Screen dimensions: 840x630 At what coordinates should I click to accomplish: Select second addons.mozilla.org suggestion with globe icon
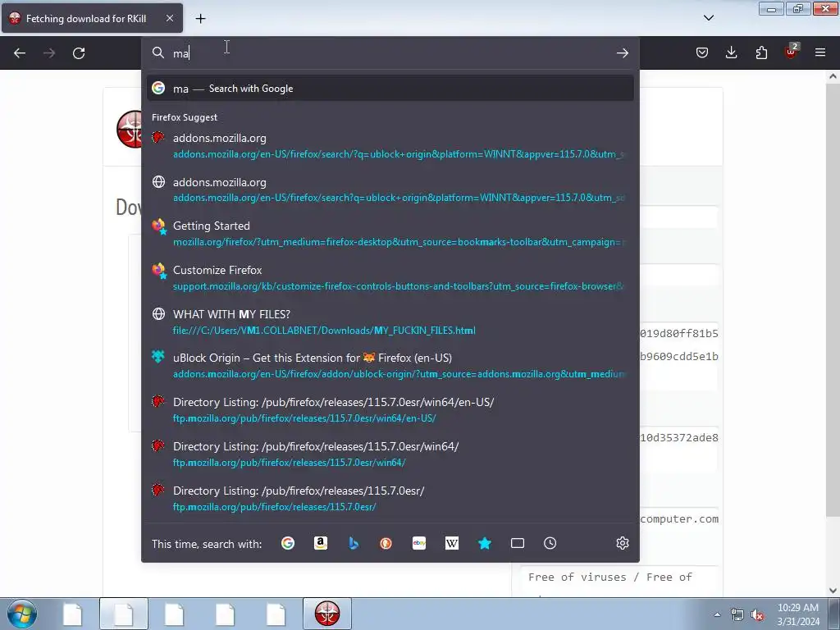pyautogui.click(x=390, y=189)
